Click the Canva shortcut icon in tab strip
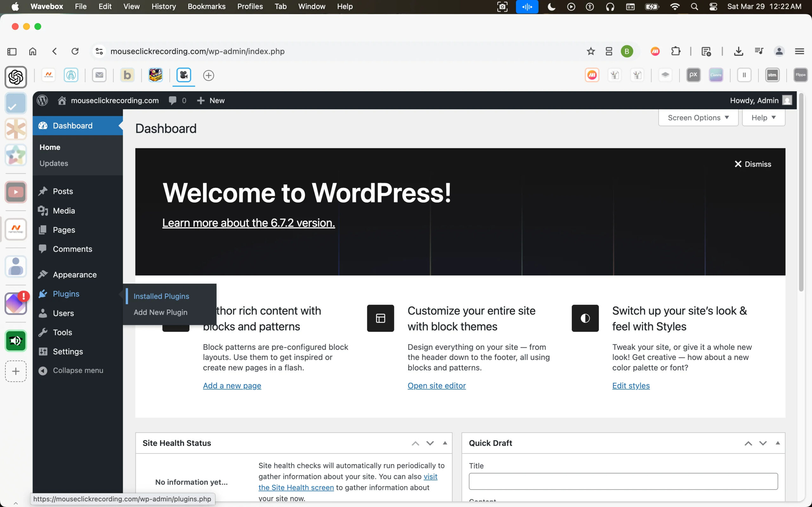 click(x=716, y=75)
